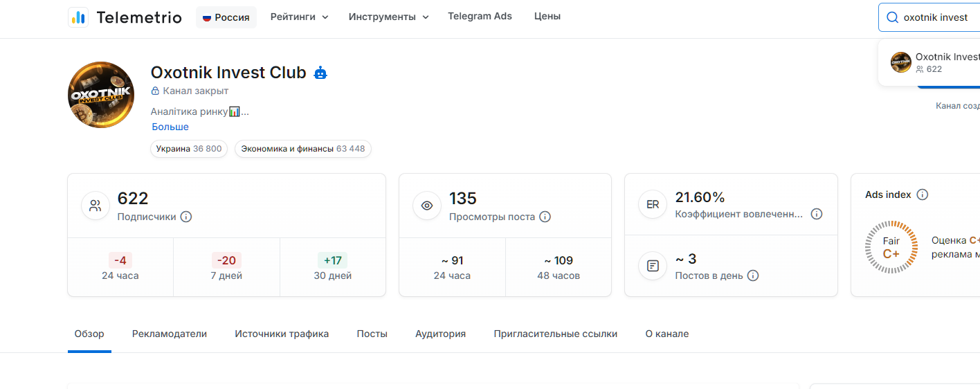Screen dimensions: 980x389
Task: Click info icon next to Подписчики
Action: (x=186, y=217)
